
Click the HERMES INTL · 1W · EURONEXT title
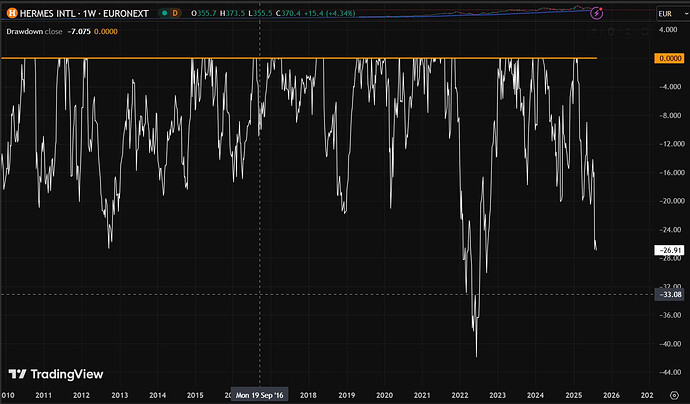[84, 13]
